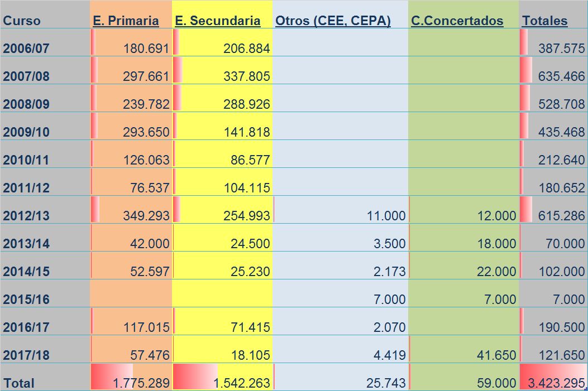This screenshot has width=588, height=391.
Task: Click the E. Primaria column header
Action: click(126, 21)
